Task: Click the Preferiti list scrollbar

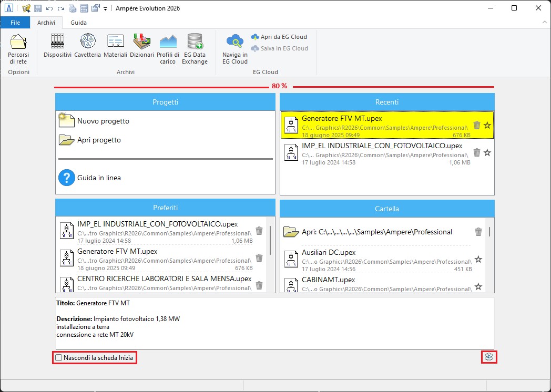Action: [x=270, y=240]
